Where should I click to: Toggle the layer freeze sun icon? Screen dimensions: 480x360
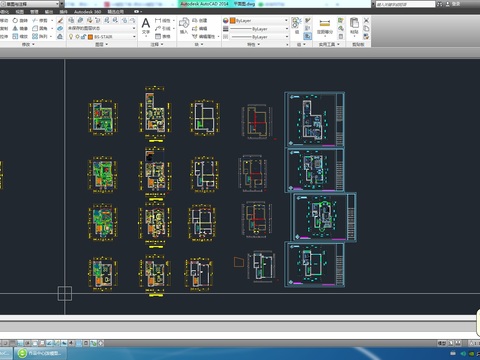[77, 37]
